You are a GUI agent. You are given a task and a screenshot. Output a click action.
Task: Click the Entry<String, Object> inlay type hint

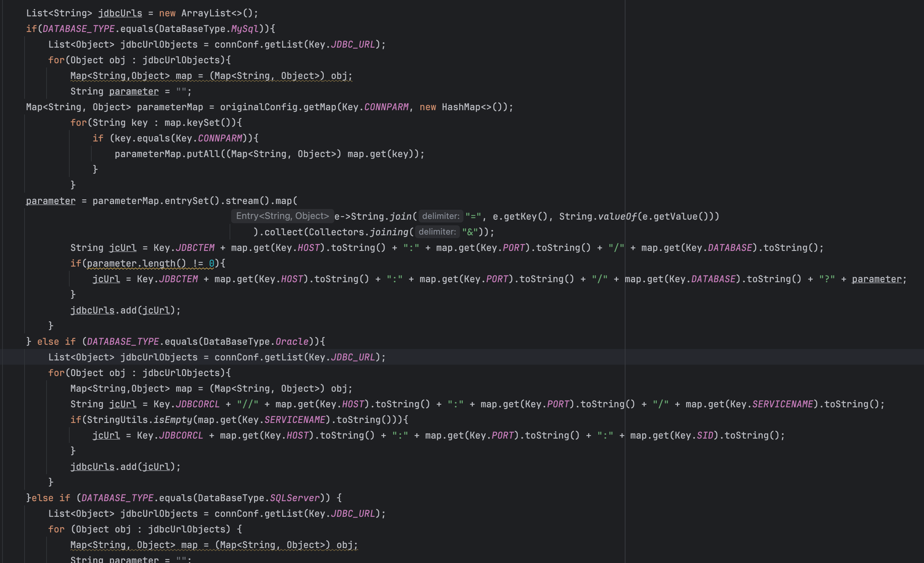click(283, 216)
